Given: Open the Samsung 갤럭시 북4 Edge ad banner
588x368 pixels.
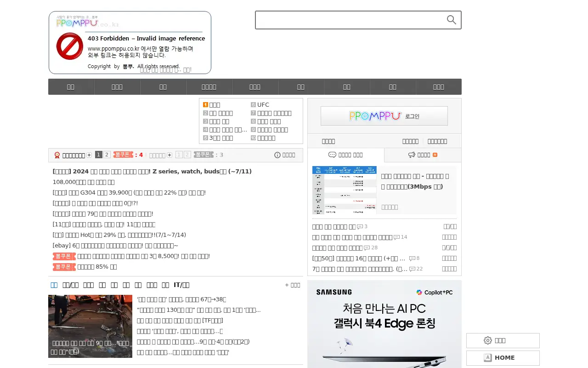Looking at the screenshot, I should click(384, 324).
